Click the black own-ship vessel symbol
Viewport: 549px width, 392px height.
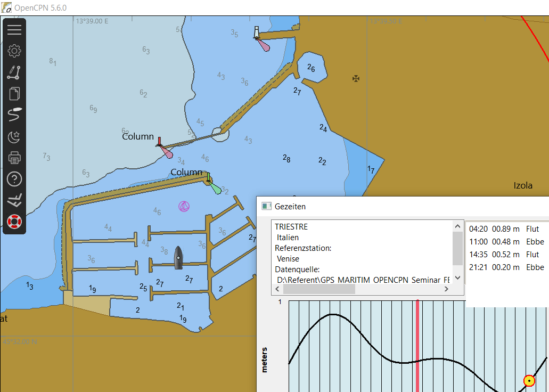178,257
